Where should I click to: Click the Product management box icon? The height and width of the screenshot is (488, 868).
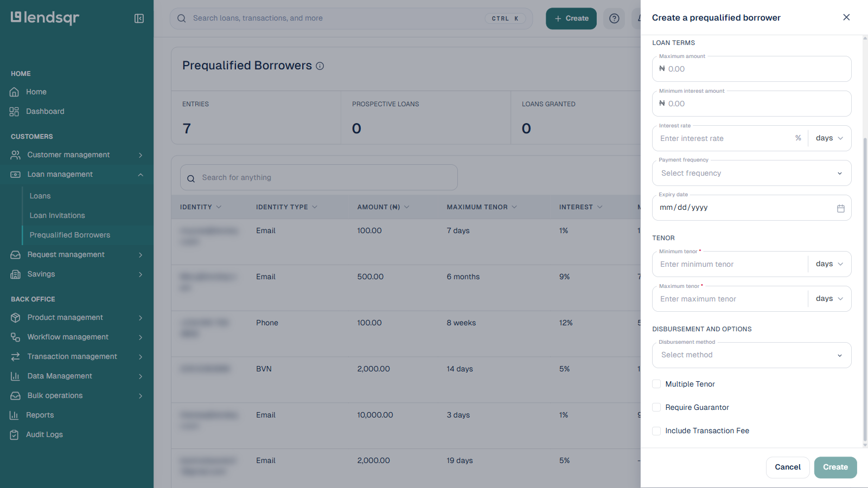[15, 318]
